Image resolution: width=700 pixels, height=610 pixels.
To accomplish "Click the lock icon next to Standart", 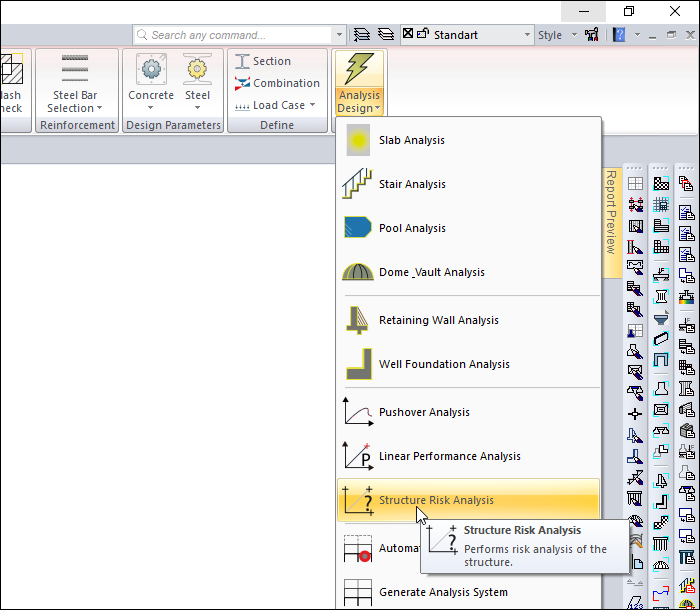I will pos(422,33).
